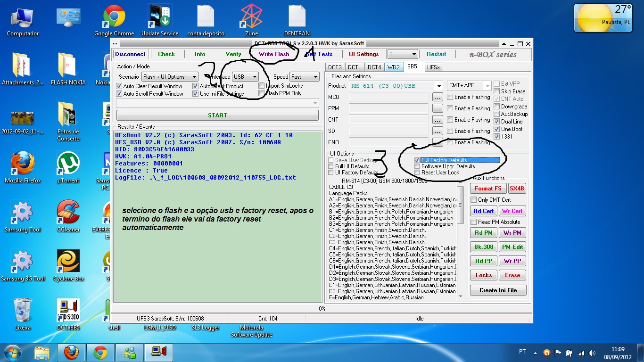This screenshot has height=362, width=644.
Task: Toggle the Dual Line checkbox
Action: (x=496, y=122)
